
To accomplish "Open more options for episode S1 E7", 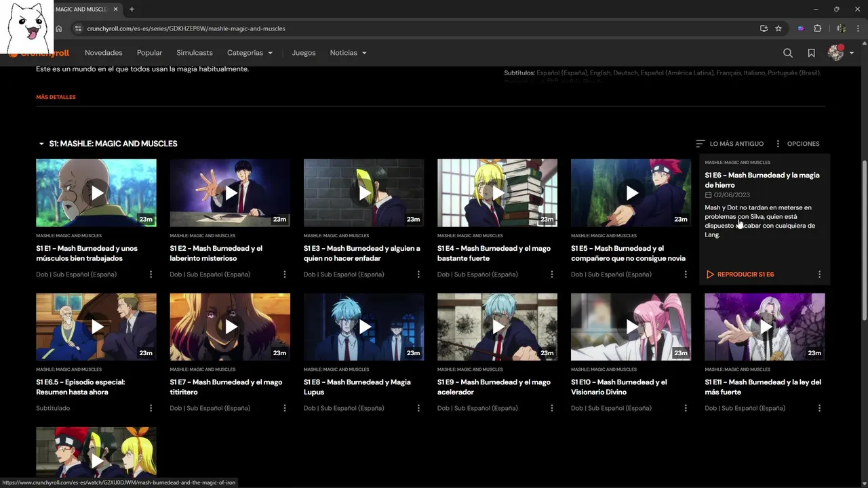I will [284, 408].
